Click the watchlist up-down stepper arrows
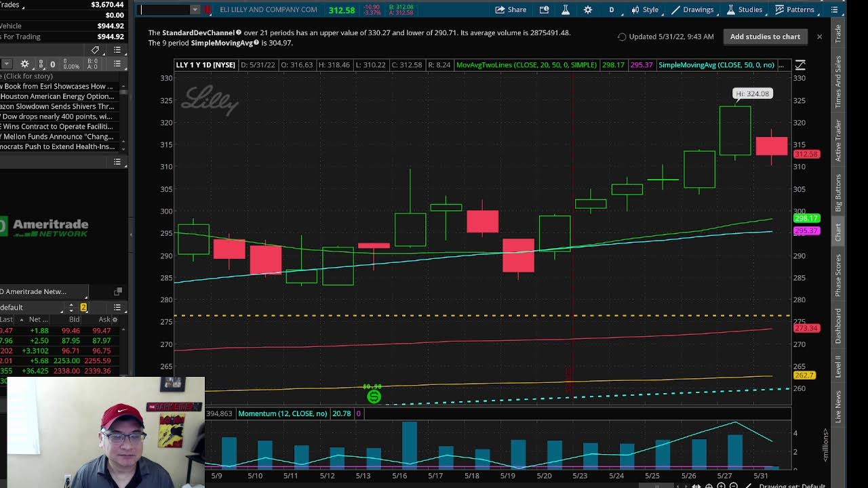 (71, 308)
